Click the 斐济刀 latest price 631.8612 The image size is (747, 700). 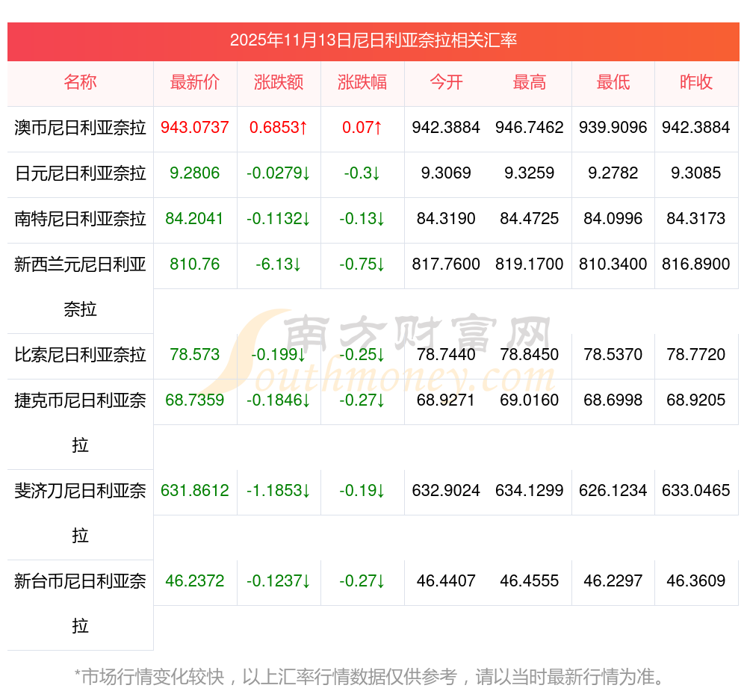(x=195, y=491)
